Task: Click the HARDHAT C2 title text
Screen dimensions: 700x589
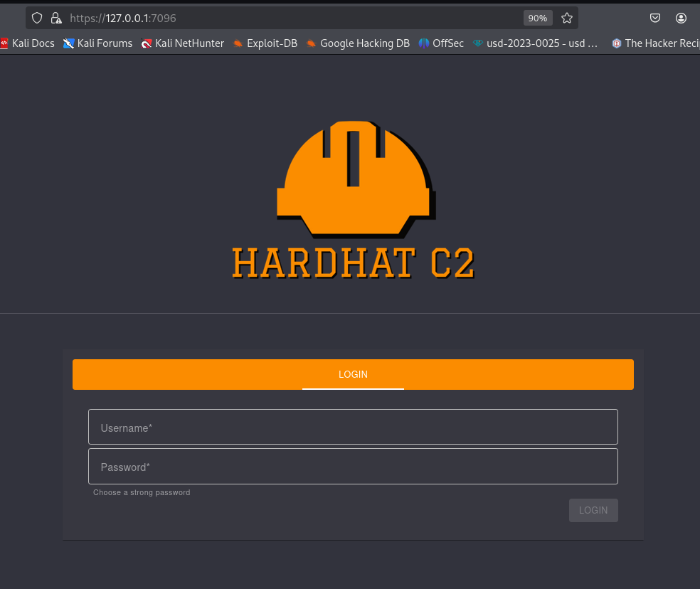Action: [353, 263]
